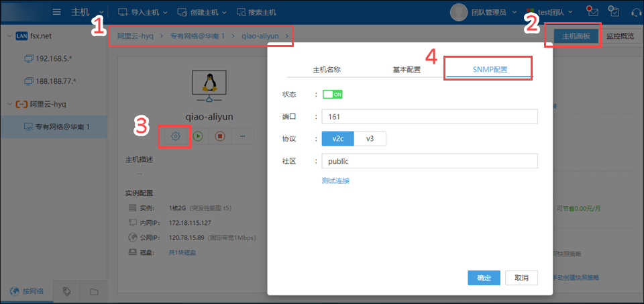The image size is (644, 304).
Task: Select the folder view icon at bottom
Action: [x=94, y=292]
